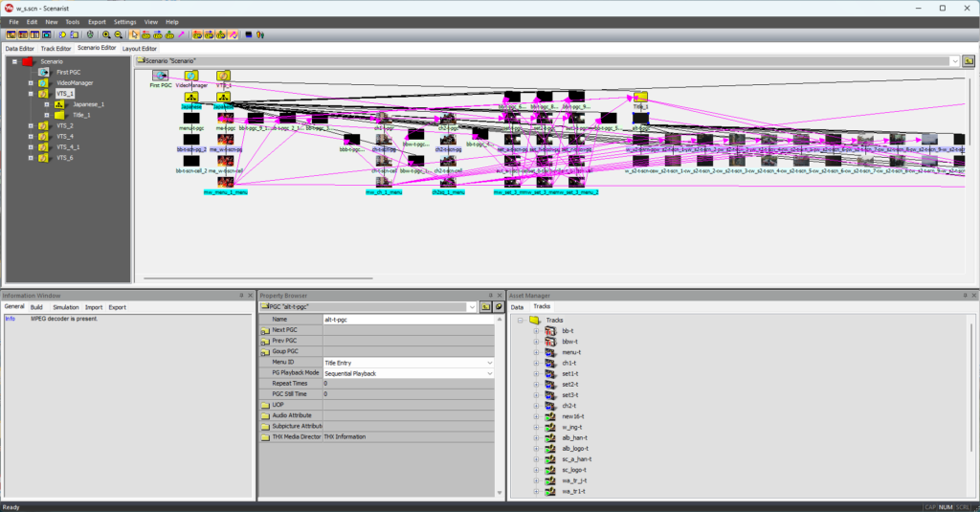Expand the Japanese_1 tree node

click(x=47, y=104)
